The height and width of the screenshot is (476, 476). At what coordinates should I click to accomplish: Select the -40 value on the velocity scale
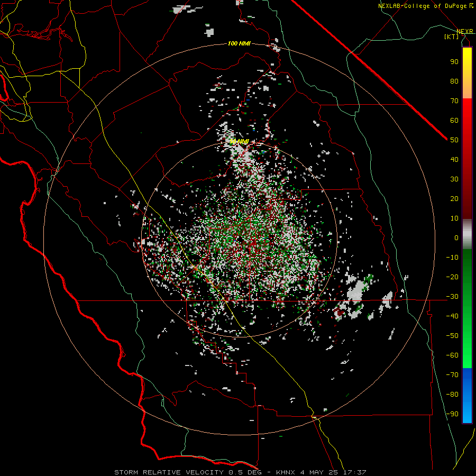click(x=452, y=316)
